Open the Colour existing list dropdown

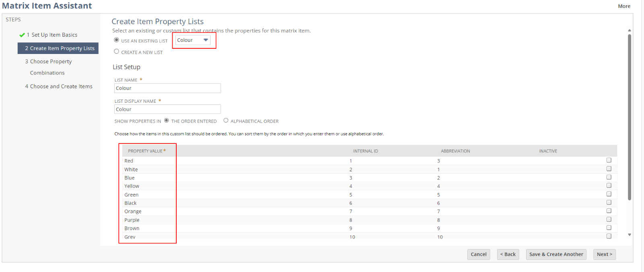pyautogui.click(x=193, y=40)
